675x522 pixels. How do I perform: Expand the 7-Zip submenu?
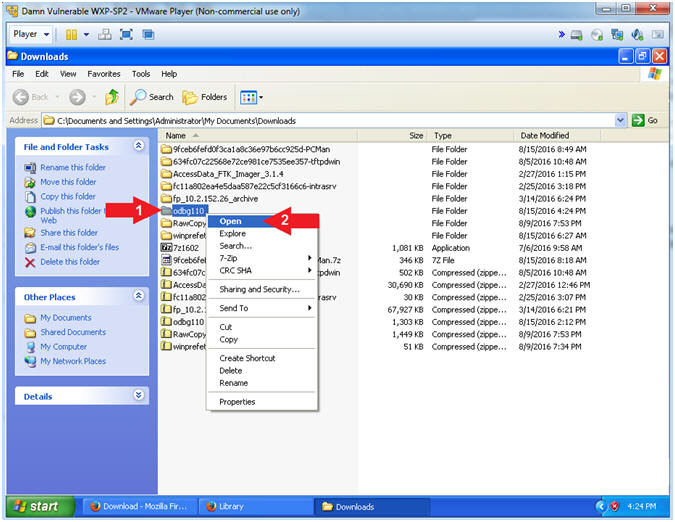click(262, 258)
